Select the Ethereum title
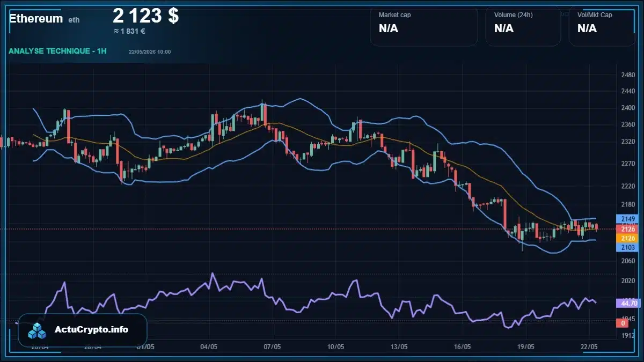The width and height of the screenshot is (644, 362). point(36,18)
